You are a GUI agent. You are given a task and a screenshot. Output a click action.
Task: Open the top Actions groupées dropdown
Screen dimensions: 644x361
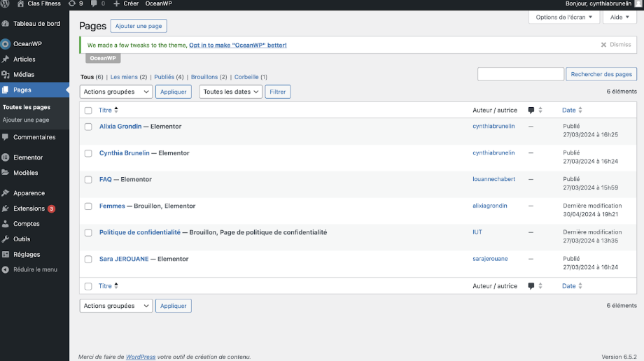(115, 92)
